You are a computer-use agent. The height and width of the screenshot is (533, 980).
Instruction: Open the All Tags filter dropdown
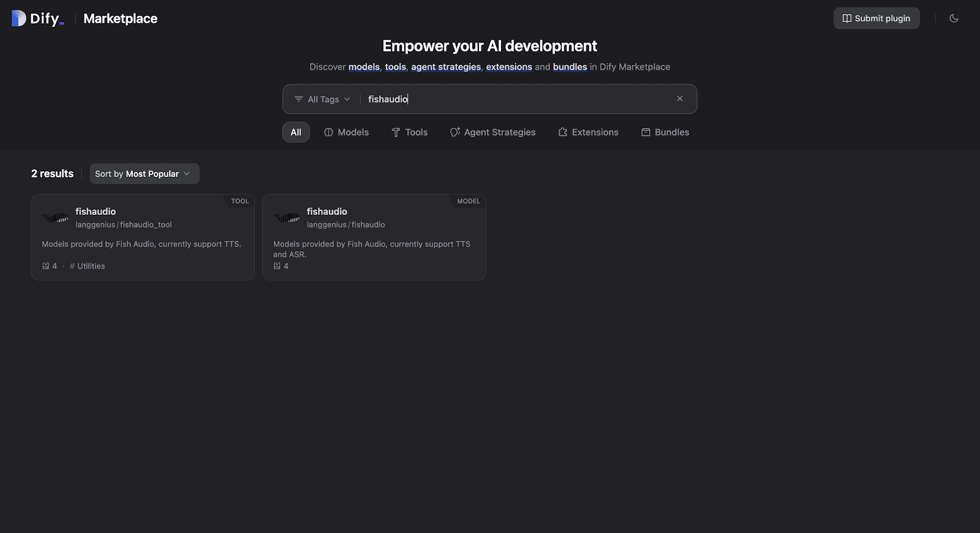click(x=322, y=99)
